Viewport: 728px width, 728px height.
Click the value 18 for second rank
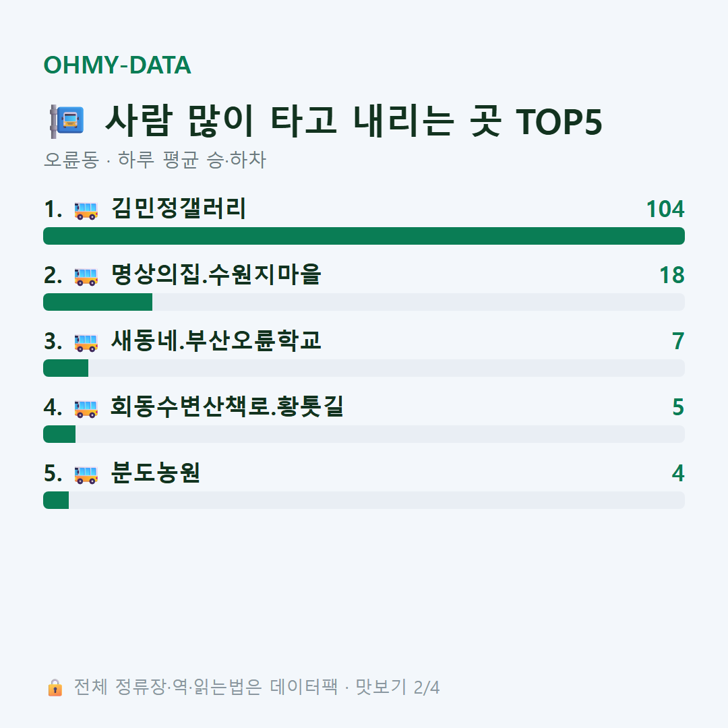672,275
